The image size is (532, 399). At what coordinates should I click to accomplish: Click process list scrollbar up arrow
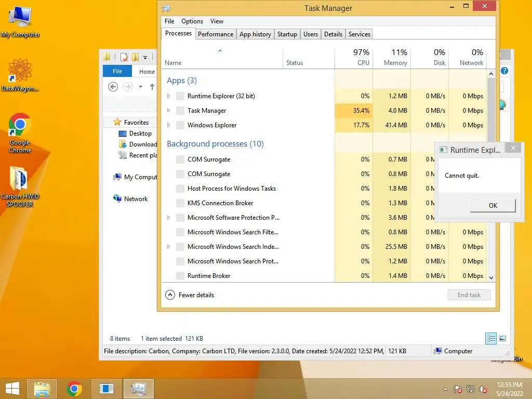[x=491, y=74]
